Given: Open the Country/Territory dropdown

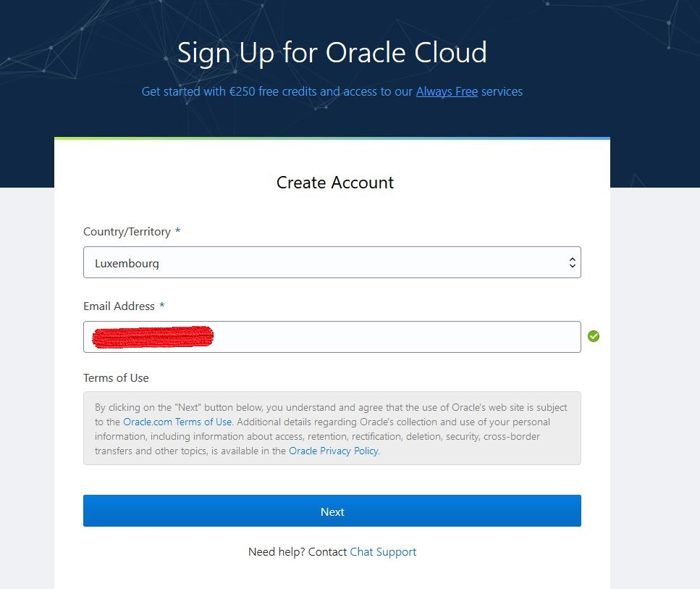Looking at the screenshot, I should tap(332, 262).
